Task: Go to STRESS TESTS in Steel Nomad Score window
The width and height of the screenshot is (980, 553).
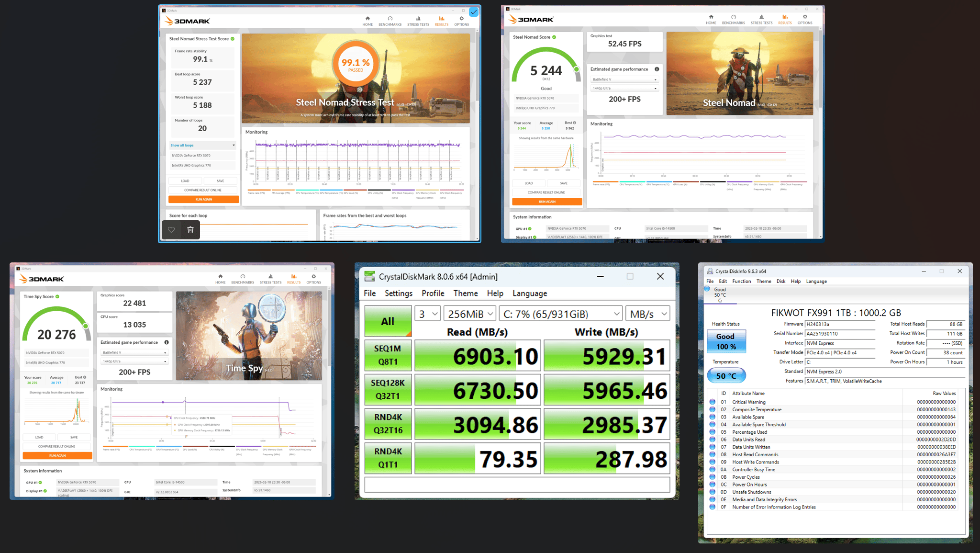Action: coord(762,20)
